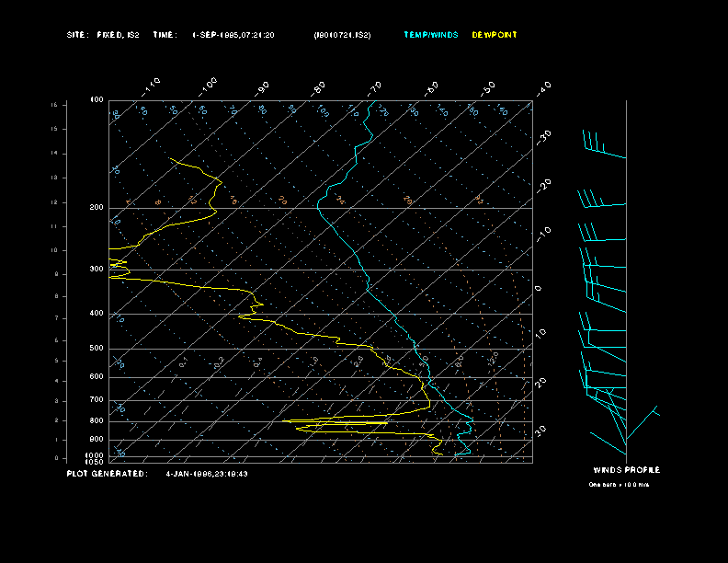Click the 6 height scale tick label
This screenshot has height=563, width=728.
click(x=57, y=340)
